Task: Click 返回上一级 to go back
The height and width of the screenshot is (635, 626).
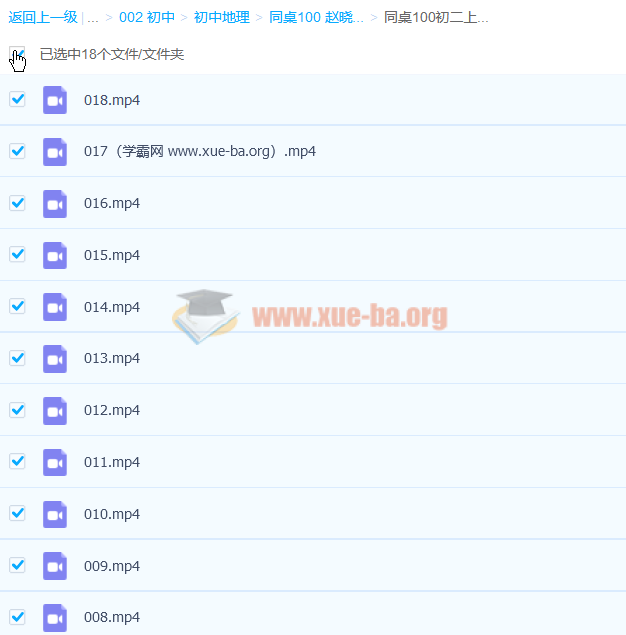Action: pyautogui.click(x=43, y=17)
